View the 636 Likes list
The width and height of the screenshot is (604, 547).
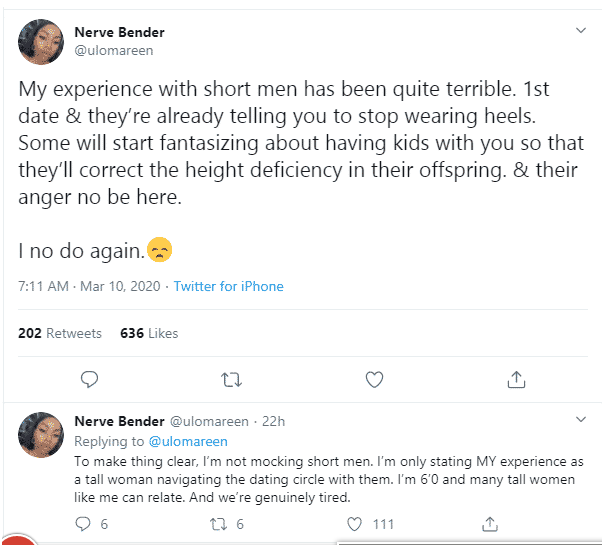tap(149, 333)
